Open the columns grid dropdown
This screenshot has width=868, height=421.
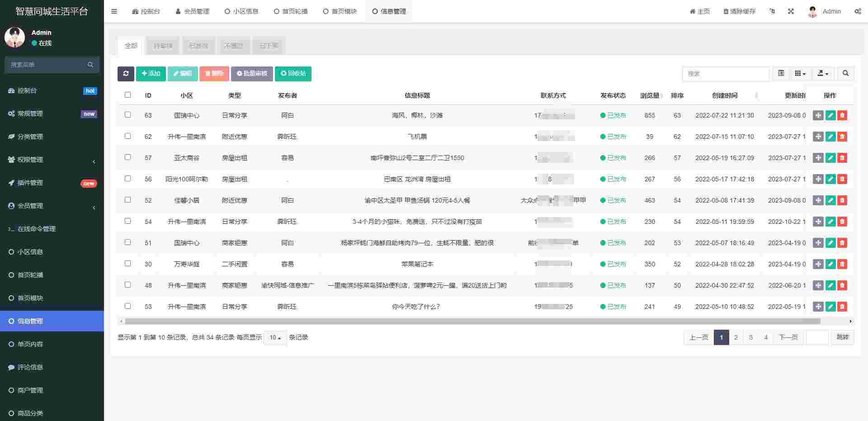[x=800, y=73]
